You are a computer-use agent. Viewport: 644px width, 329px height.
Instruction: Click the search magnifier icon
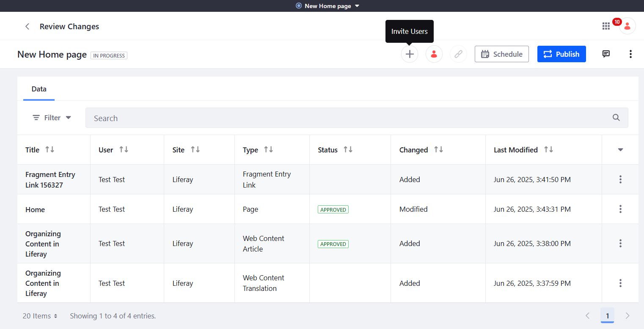click(616, 118)
